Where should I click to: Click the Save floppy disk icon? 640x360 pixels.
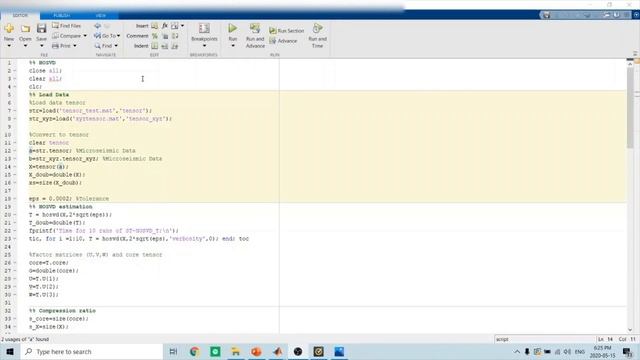[41, 29]
